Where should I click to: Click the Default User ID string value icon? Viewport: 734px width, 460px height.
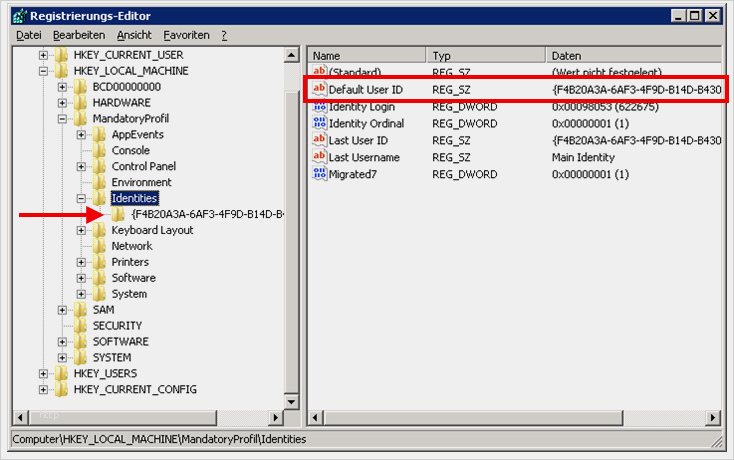(320, 90)
